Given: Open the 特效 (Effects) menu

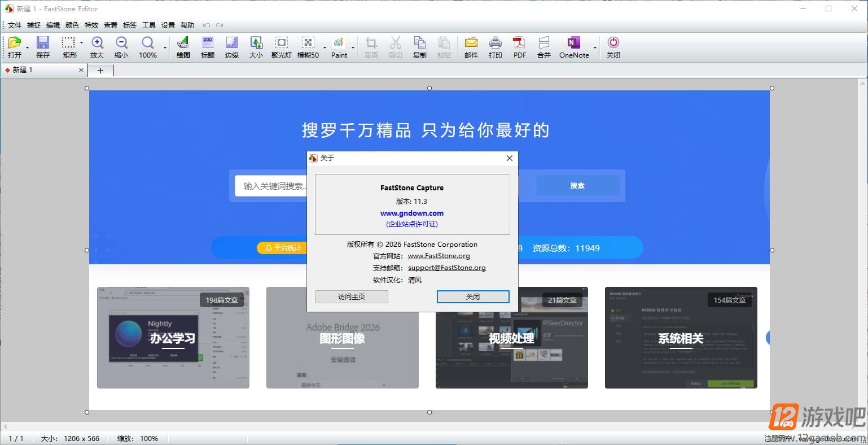Looking at the screenshot, I should coord(91,25).
